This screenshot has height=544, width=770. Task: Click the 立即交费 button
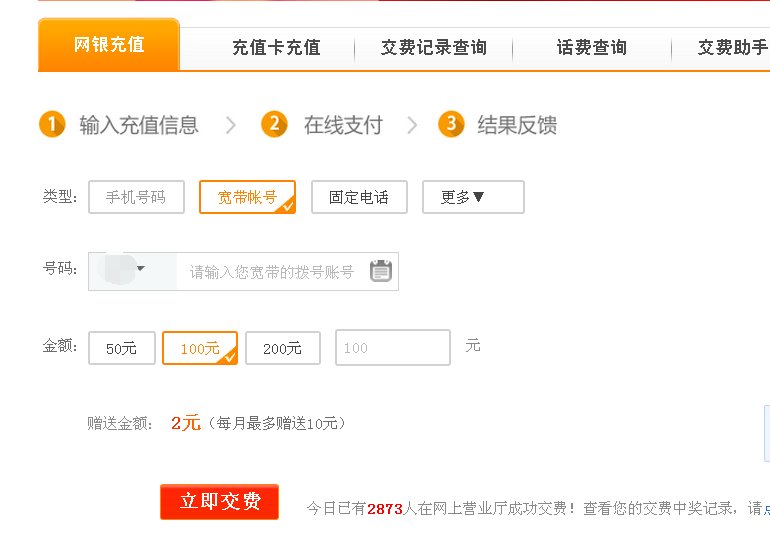pyautogui.click(x=220, y=502)
